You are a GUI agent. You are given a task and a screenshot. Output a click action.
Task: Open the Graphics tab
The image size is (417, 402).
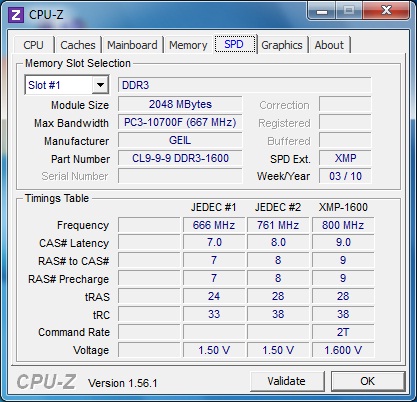(x=282, y=45)
